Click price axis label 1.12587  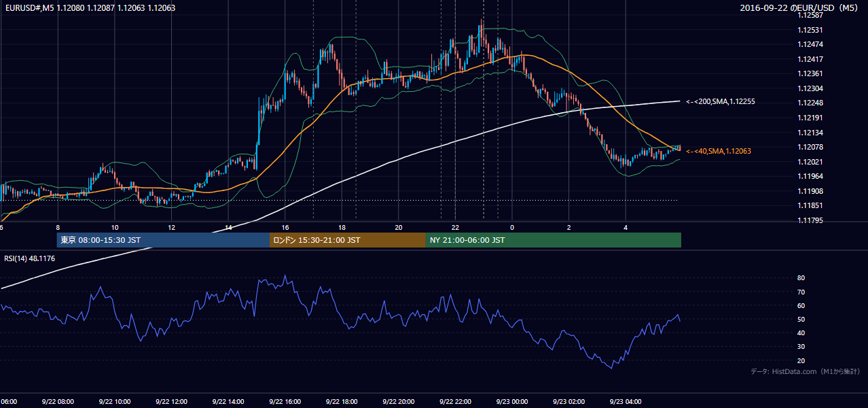[810, 15]
